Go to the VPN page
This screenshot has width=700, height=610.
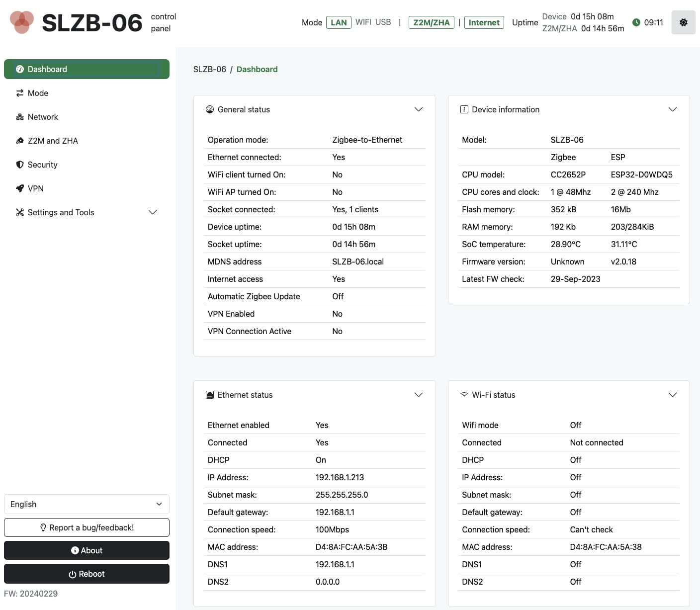coord(36,188)
